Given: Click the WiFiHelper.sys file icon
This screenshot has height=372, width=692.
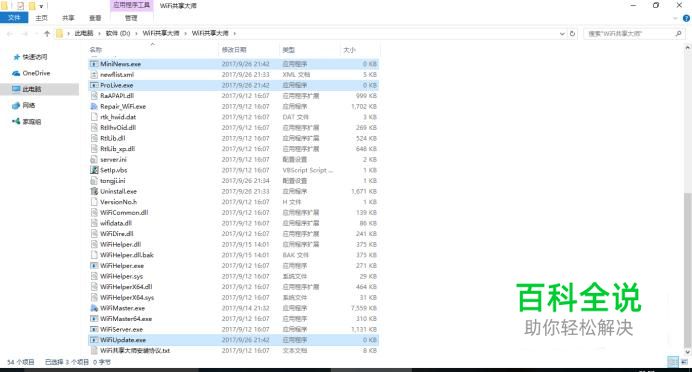Looking at the screenshot, I should [x=94, y=276].
